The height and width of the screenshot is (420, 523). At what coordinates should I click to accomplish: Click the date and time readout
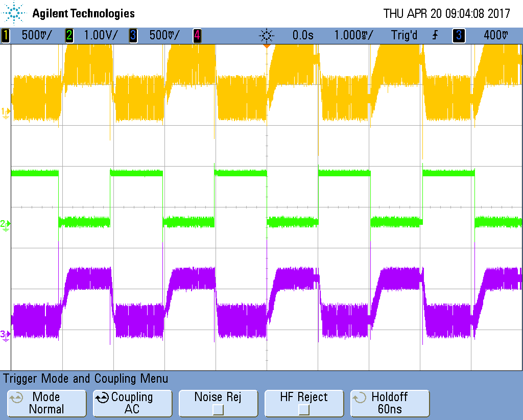446,13
